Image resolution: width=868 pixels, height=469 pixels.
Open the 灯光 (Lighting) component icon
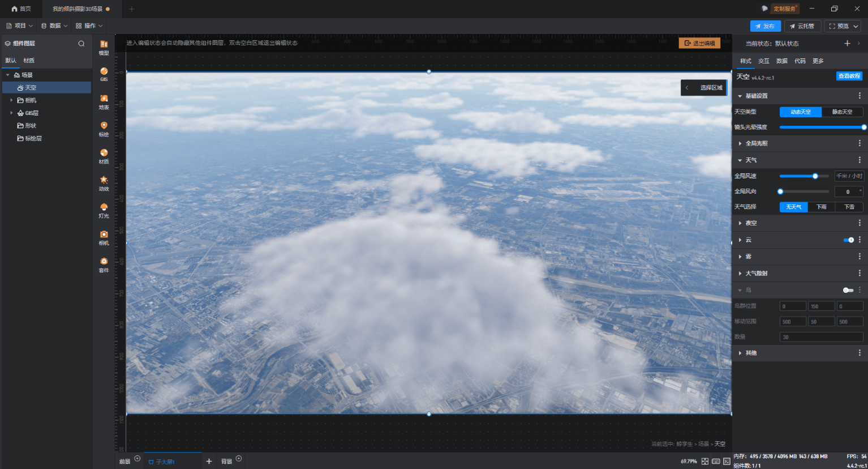coord(104,210)
